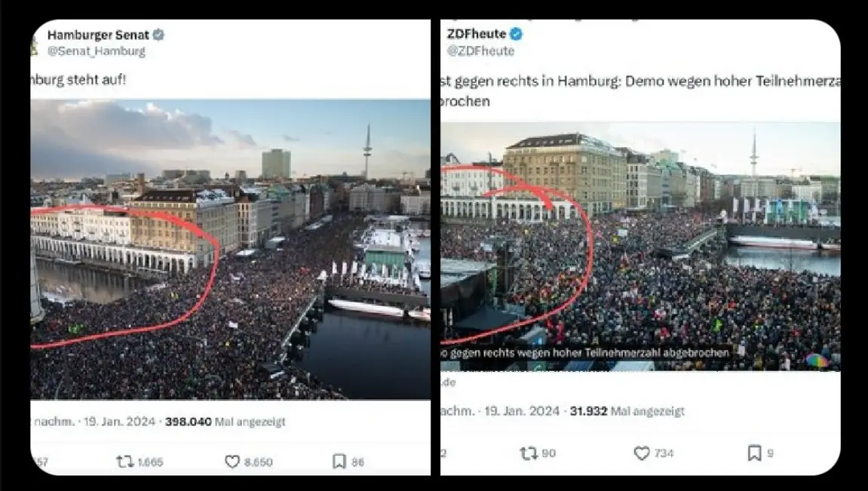Open the ZDFheute profile name
Viewport: 868px width, 491px height.
(x=477, y=34)
